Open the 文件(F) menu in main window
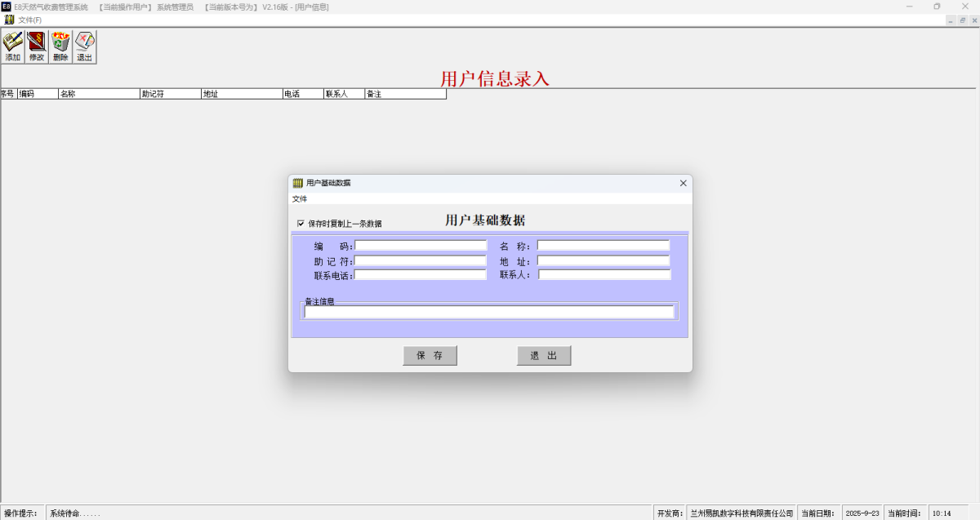This screenshot has height=520, width=980. click(29, 20)
